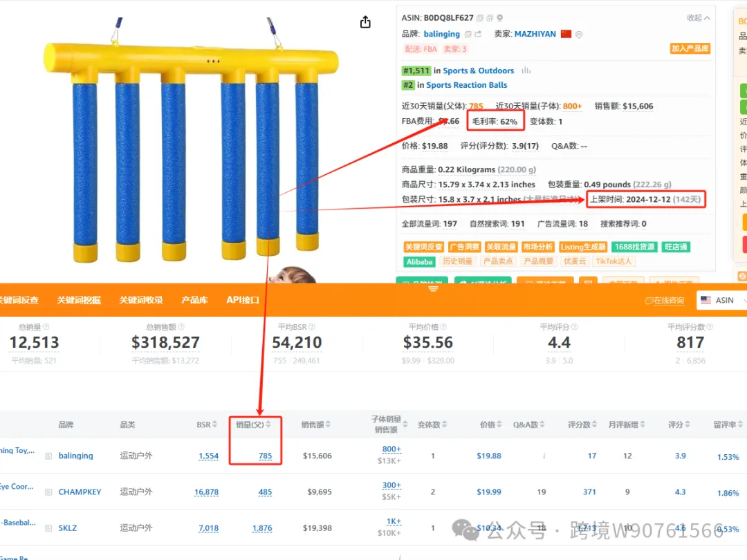Click the help icon beside 平均评分
The width and height of the screenshot is (747, 560).
click(575, 326)
